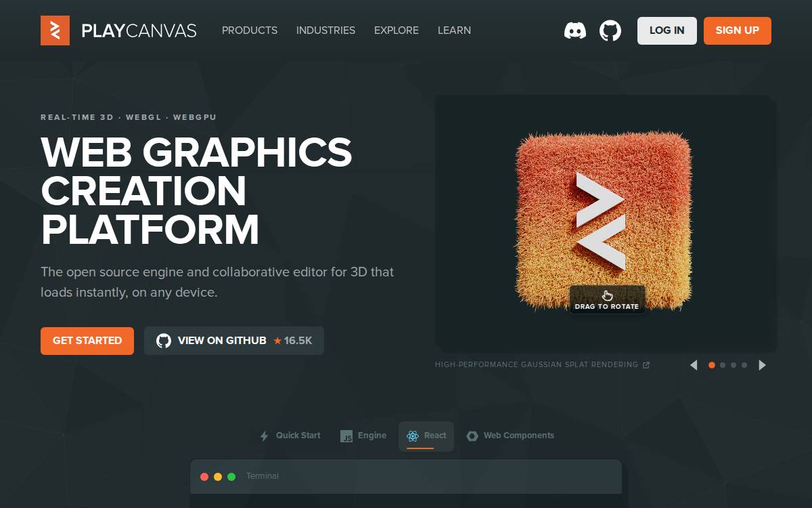Click the yellow dot in Terminal window
812x508 pixels.
coord(218,477)
